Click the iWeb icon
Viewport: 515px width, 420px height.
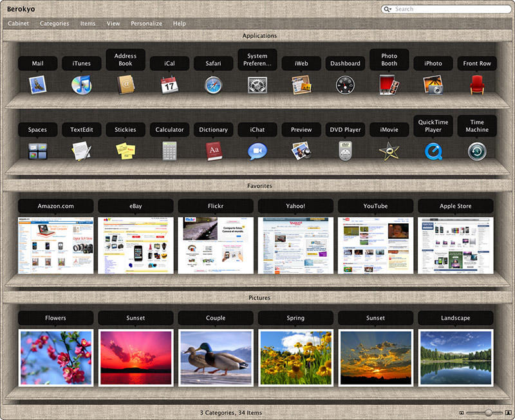point(301,85)
